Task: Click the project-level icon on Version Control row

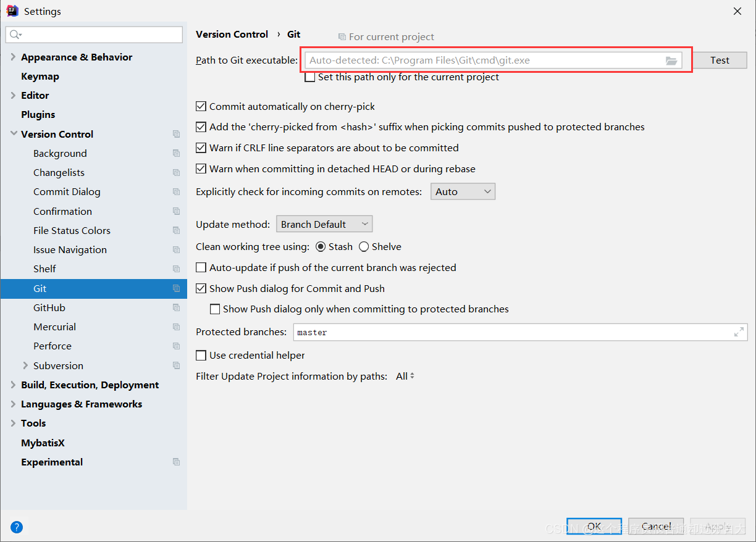Action: pyautogui.click(x=176, y=134)
